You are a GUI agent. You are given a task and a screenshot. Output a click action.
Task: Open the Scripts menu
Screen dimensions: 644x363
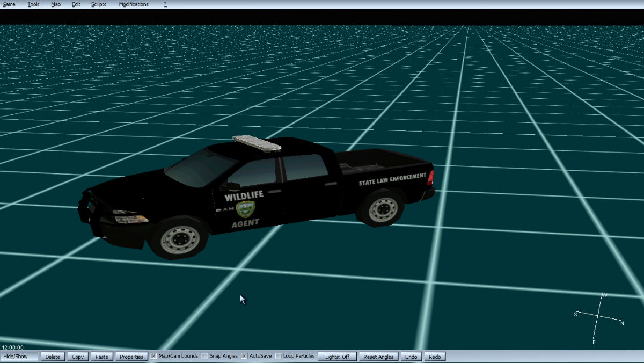[x=99, y=4]
